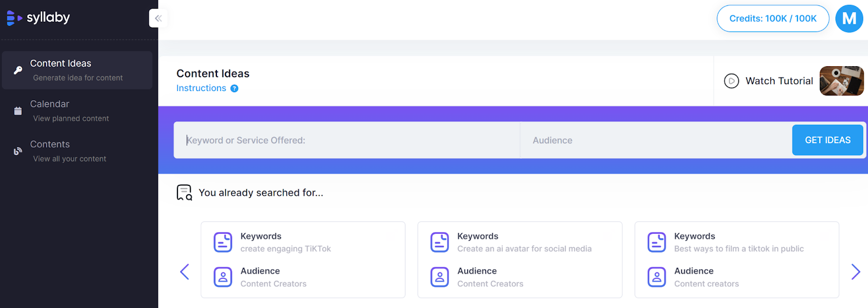Viewport: 868px width, 308px height.
Task: Click the Contents icon in sidebar
Action: [x=18, y=151]
